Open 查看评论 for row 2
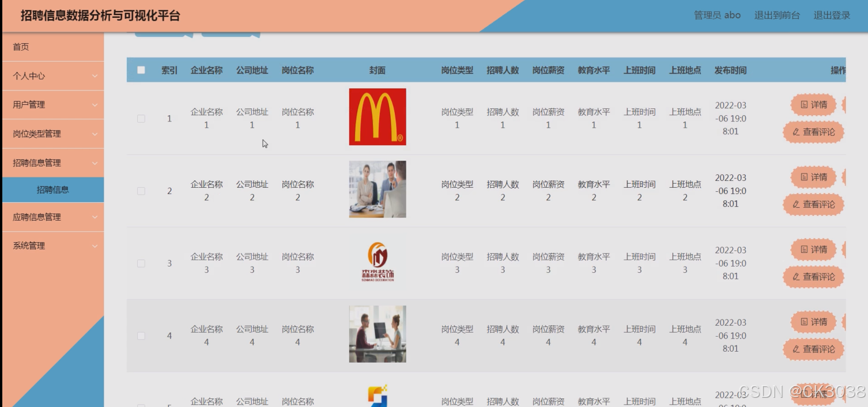The image size is (868, 407). [813, 204]
